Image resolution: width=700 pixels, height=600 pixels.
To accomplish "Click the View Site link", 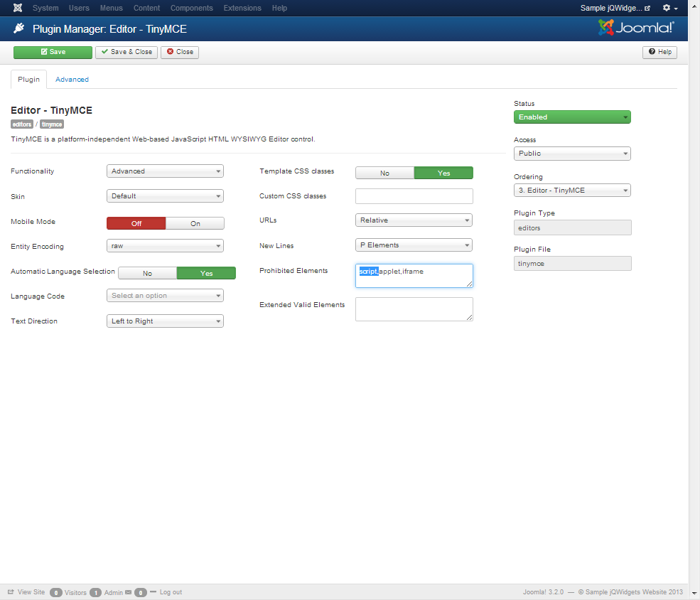I will pyautogui.click(x=31, y=592).
